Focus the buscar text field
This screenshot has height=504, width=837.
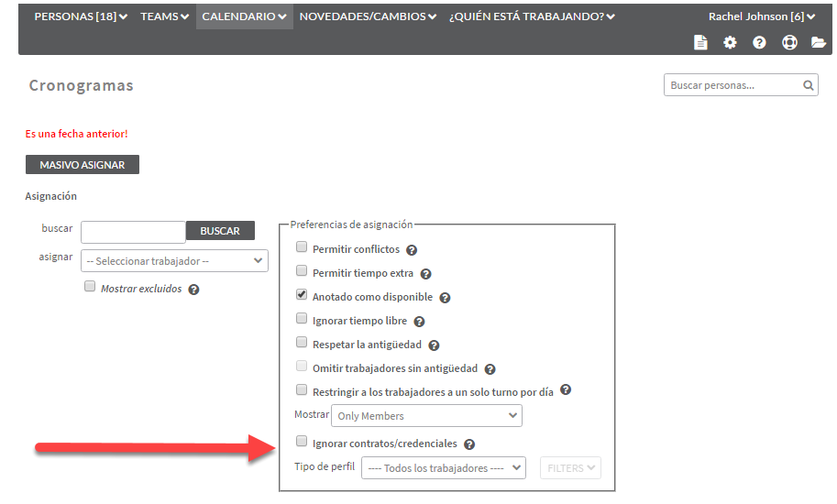pos(133,232)
